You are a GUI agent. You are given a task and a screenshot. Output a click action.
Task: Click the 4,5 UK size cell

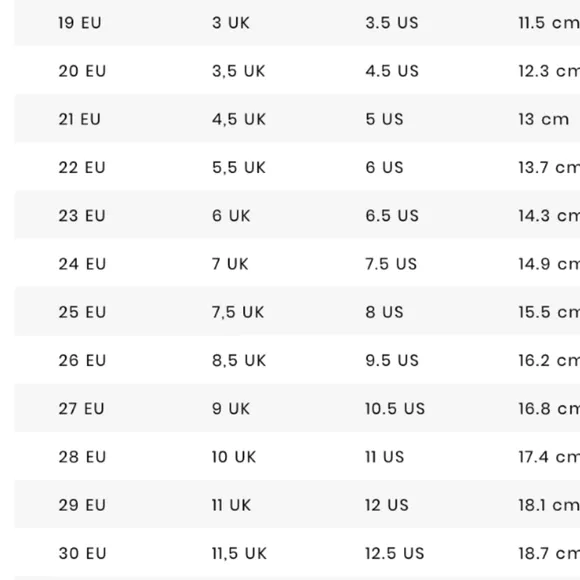click(239, 119)
